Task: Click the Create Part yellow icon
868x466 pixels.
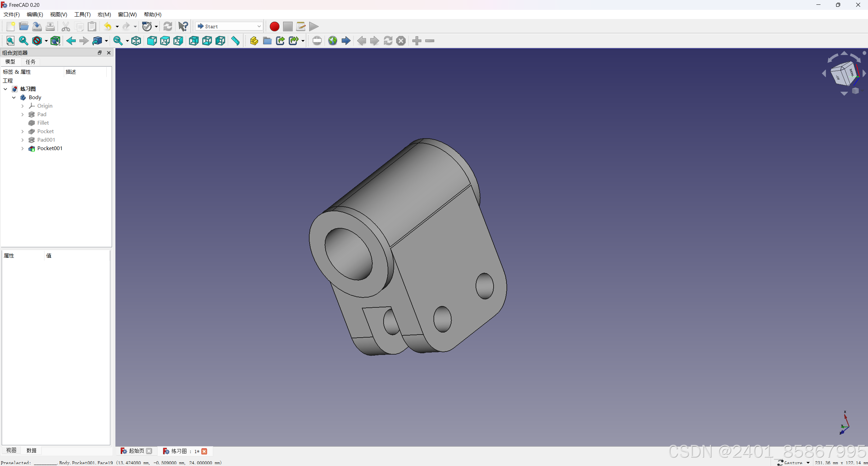Action: 254,41
